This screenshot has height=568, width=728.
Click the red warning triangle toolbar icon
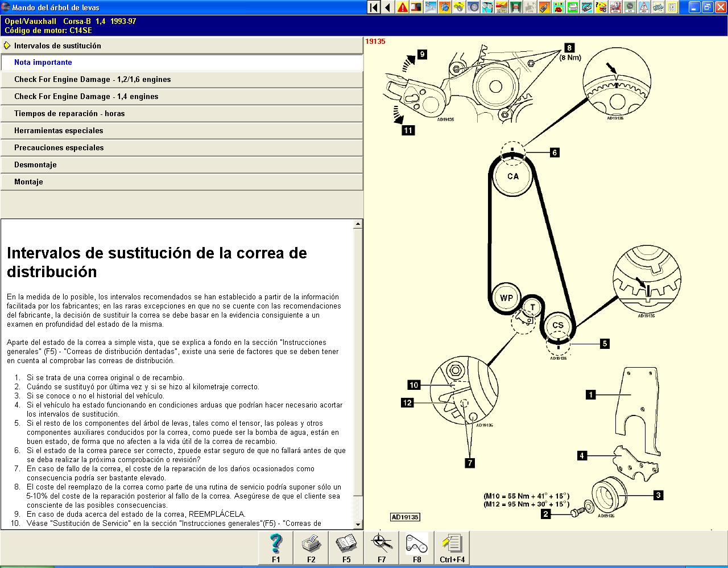click(403, 7)
